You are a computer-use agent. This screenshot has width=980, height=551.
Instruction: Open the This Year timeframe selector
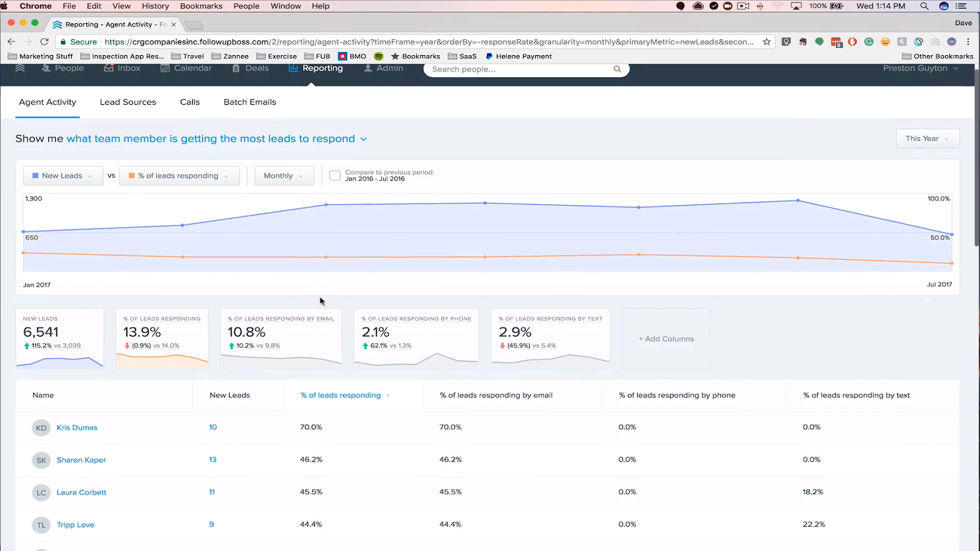click(927, 138)
